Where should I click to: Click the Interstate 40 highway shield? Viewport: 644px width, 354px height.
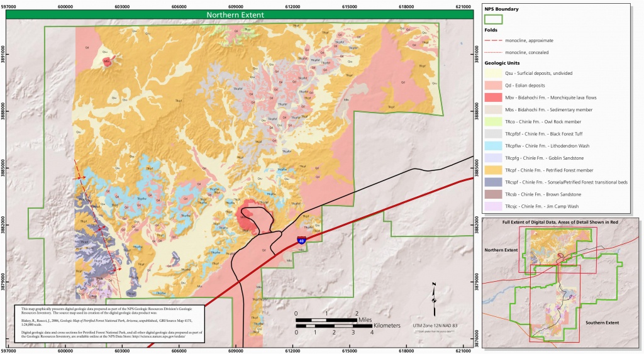click(x=302, y=240)
